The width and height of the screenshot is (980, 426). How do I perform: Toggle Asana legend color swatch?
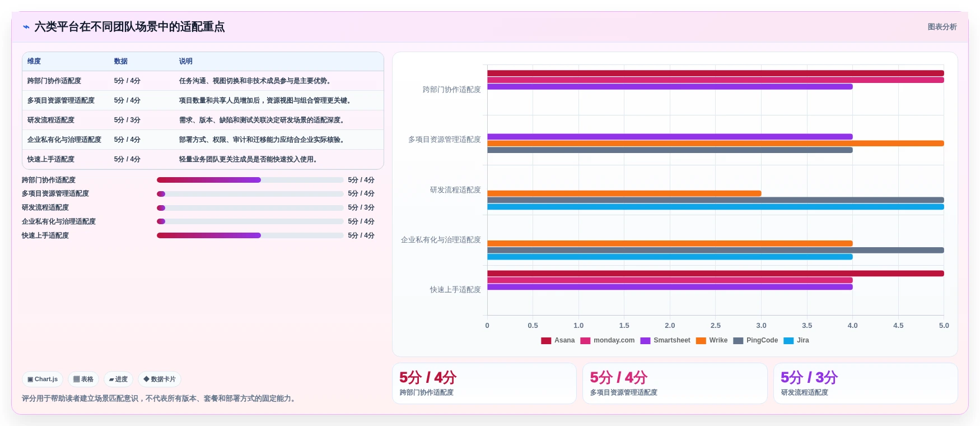pos(546,341)
